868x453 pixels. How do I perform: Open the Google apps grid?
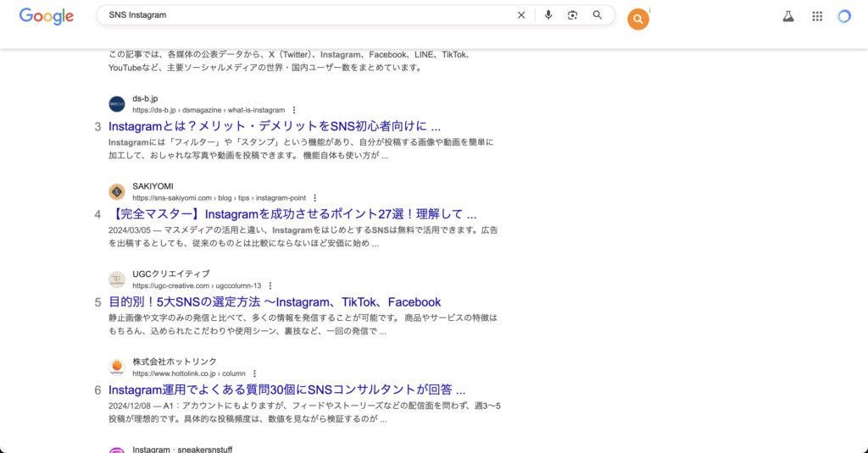(x=817, y=17)
